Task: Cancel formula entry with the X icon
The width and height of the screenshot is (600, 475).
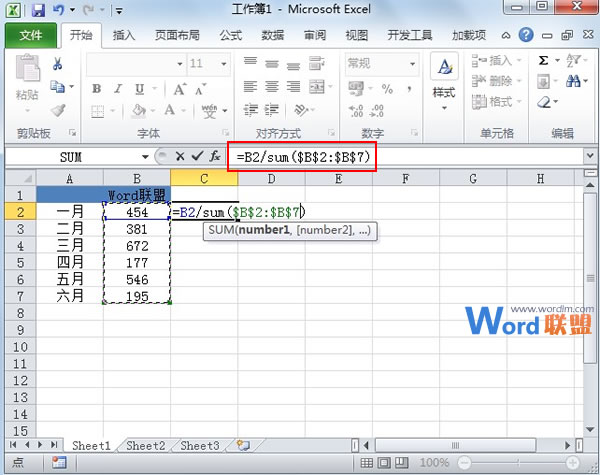Action: tap(180, 157)
